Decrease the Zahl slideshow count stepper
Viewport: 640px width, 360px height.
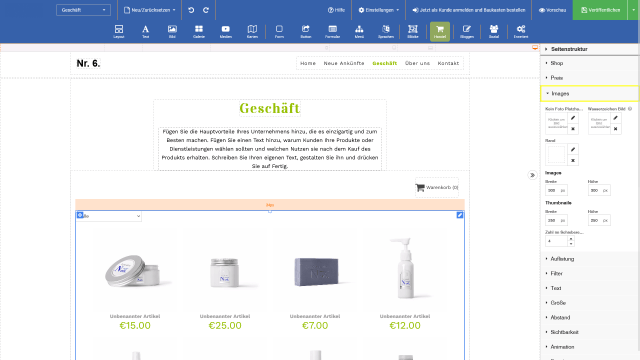tap(571, 244)
